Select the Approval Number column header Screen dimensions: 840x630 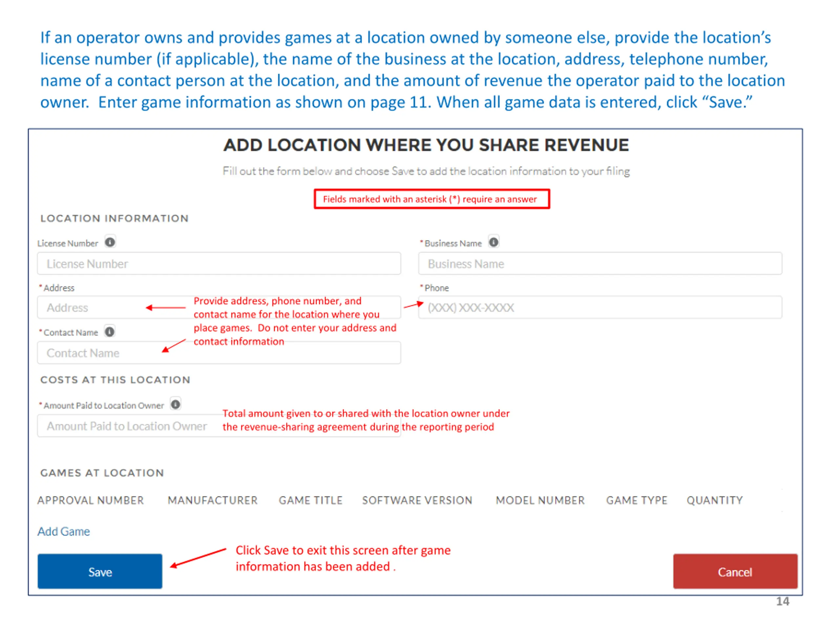click(x=91, y=500)
